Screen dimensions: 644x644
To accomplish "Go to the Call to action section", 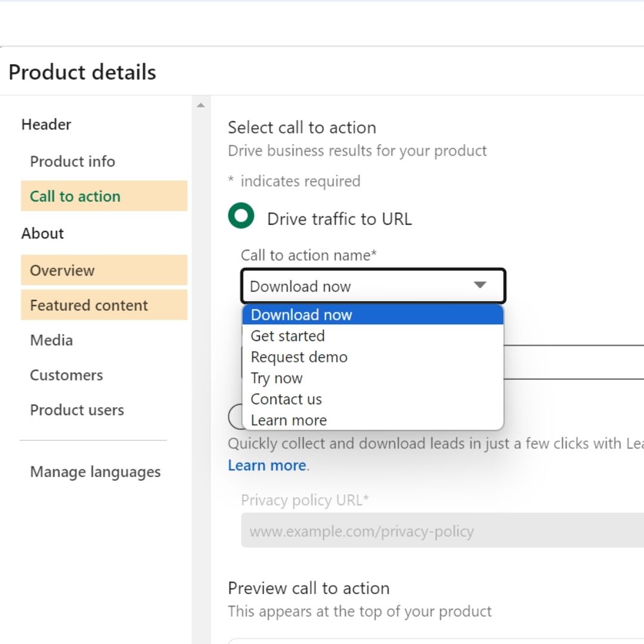I will point(104,196).
